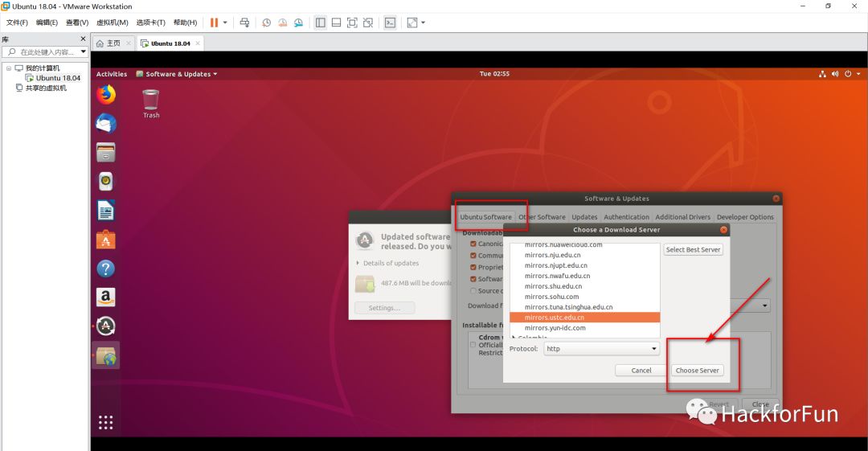The width and height of the screenshot is (868, 451).
Task: Click the stretch guest display icon
Action: coord(412,23)
